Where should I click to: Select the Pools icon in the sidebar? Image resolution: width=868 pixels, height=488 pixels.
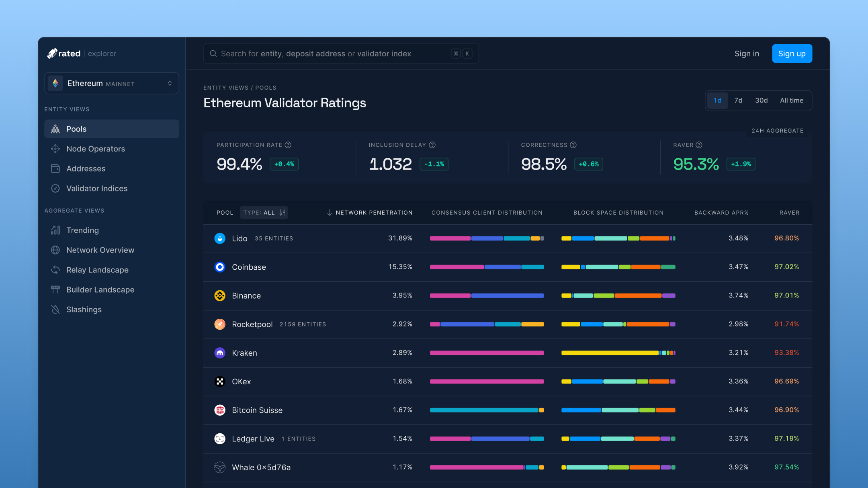[x=55, y=129]
